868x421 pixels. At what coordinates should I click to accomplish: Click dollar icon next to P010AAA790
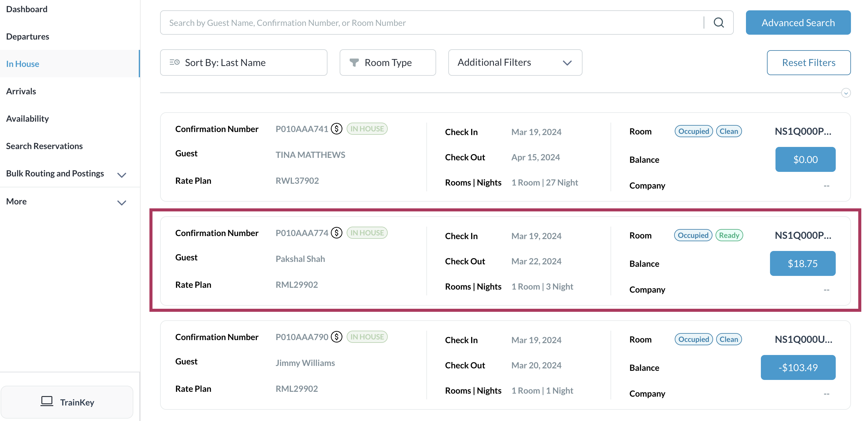point(336,337)
